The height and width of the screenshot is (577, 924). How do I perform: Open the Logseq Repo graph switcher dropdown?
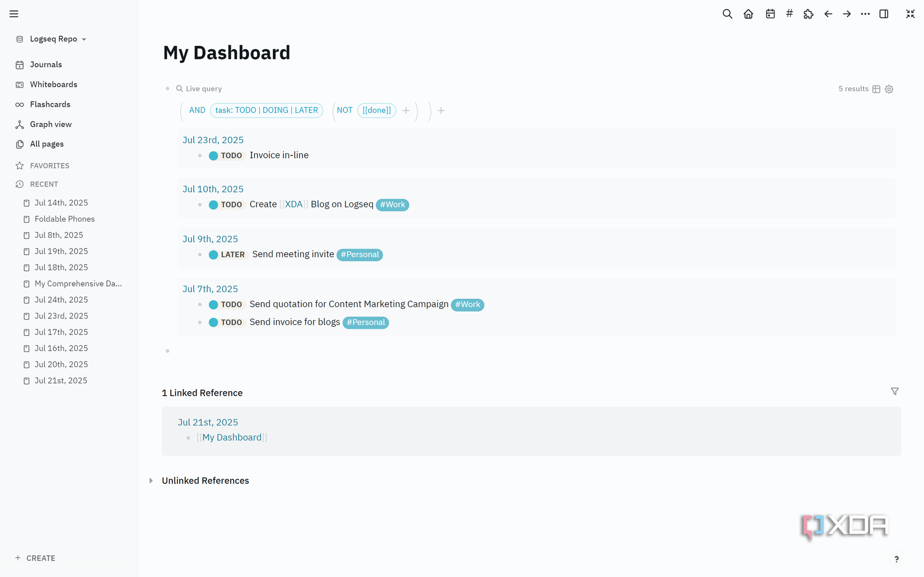tap(54, 39)
